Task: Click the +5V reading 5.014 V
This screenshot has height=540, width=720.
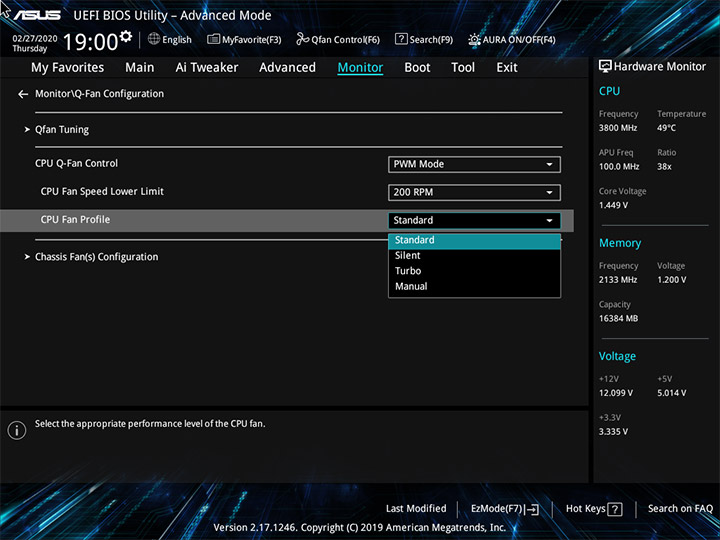Action: 672,394
